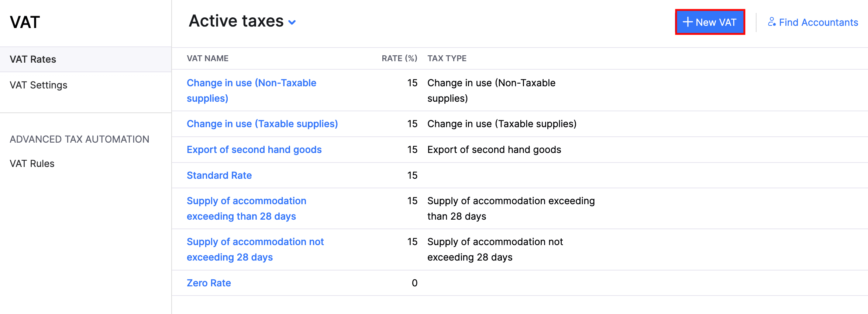Open Supply of accommodation exceeding 28 days
Viewport: 868px width, 314px height.
click(x=246, y=201)
